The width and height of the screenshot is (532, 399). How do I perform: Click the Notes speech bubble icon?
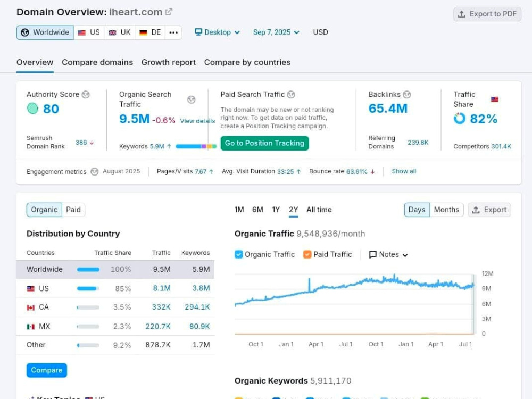[x=372, y=254]
